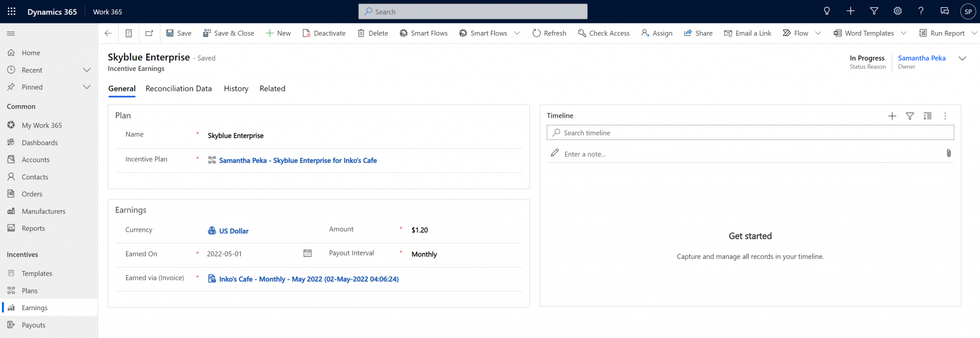
Task: Expand the Flow dropdown chevron
Action: pos(818,33)
